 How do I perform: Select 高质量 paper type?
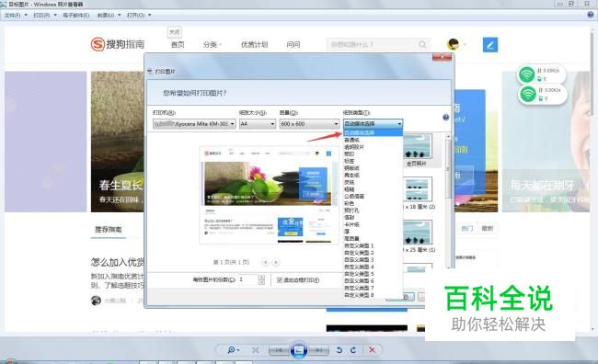(373, 239)
